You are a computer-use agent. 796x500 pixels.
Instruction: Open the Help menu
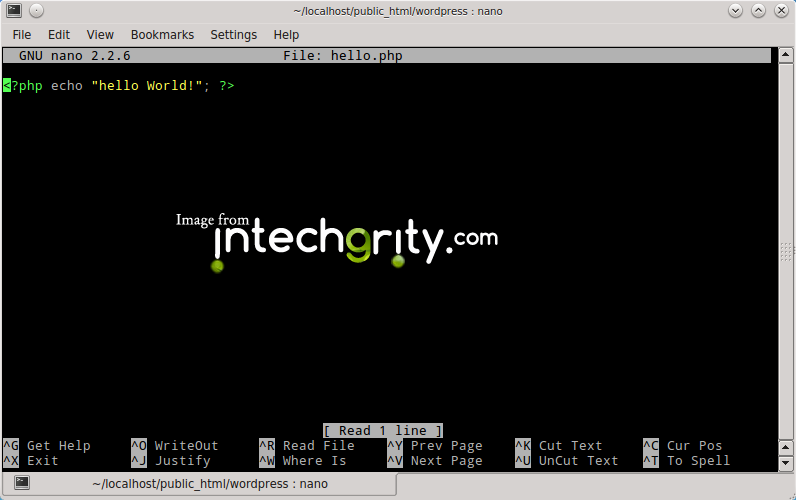pyautogui.click(x=286, y=35)
